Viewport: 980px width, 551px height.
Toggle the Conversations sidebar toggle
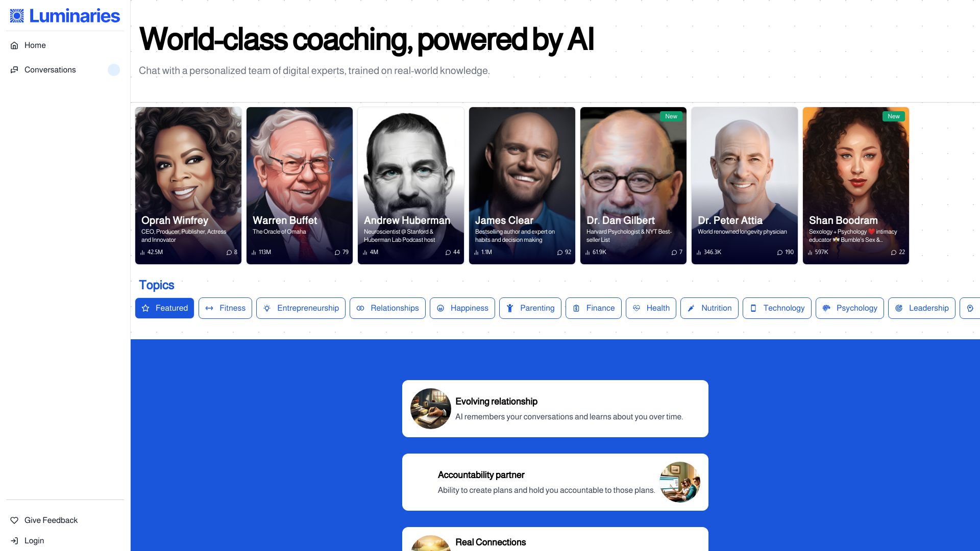[113, 69]
